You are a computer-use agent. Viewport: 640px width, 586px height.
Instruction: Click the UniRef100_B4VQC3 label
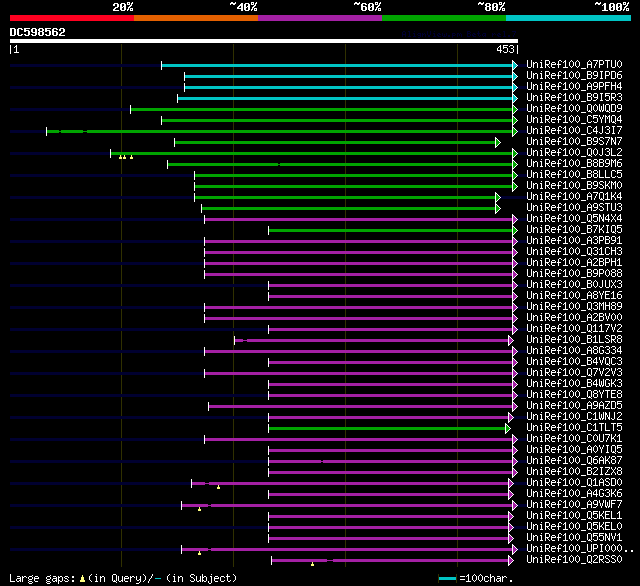pos(574,362)
